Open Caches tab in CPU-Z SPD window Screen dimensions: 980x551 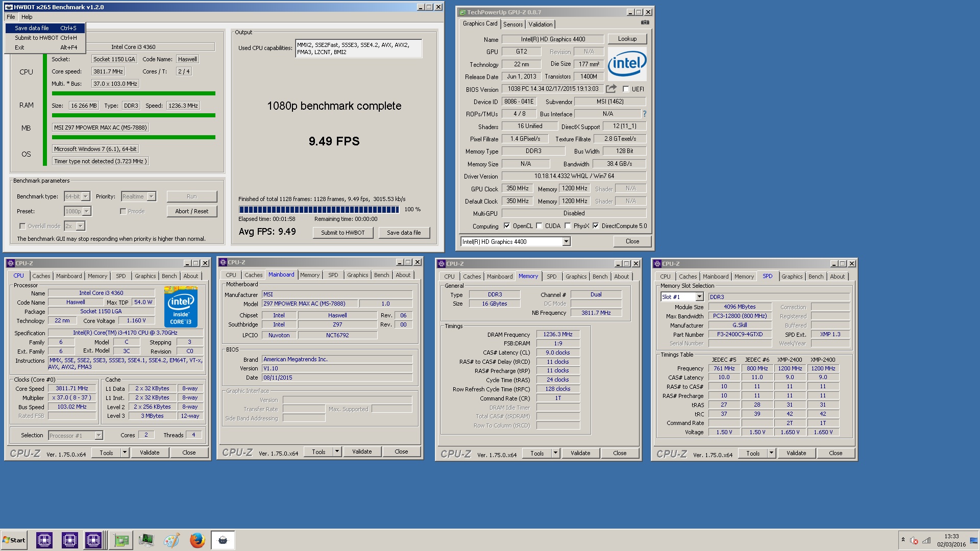click(688, 277)
